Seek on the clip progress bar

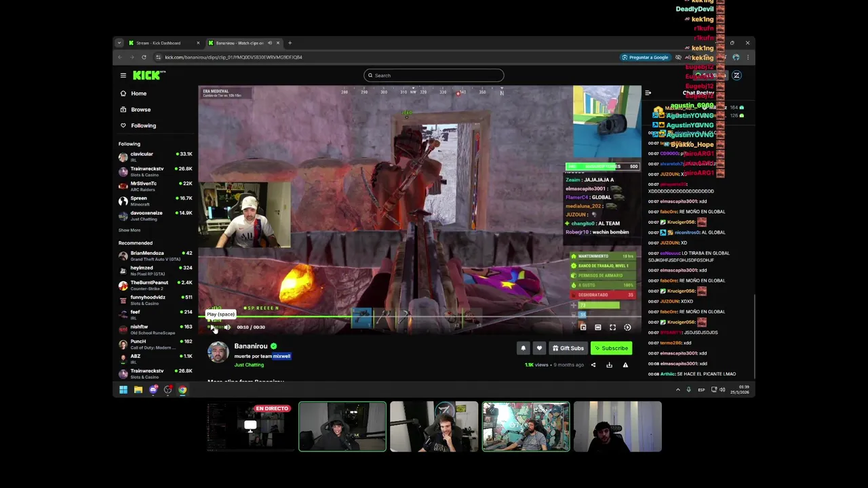(420, 317)
